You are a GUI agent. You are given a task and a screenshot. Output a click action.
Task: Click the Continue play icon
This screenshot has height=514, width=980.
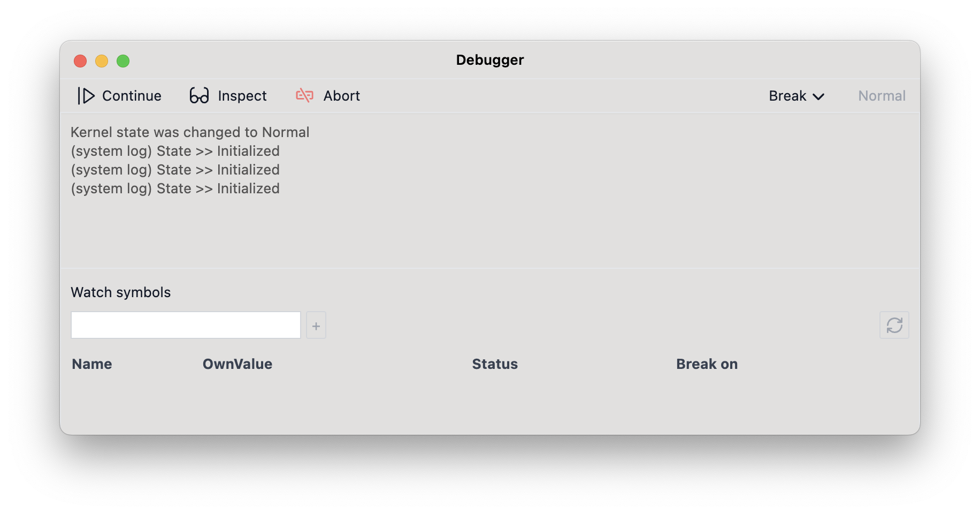tap(86, 96)
